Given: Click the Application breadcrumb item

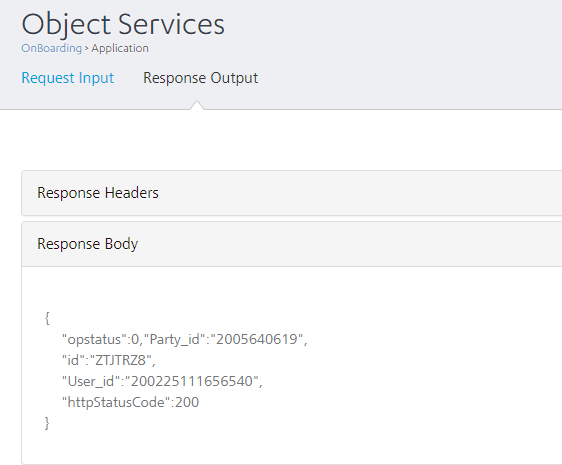Looking at the screenshot, I should pos(120,48).
